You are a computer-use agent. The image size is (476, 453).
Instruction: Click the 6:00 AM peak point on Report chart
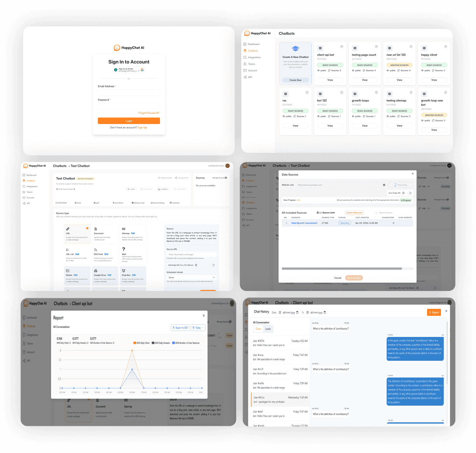pos(132,350)
